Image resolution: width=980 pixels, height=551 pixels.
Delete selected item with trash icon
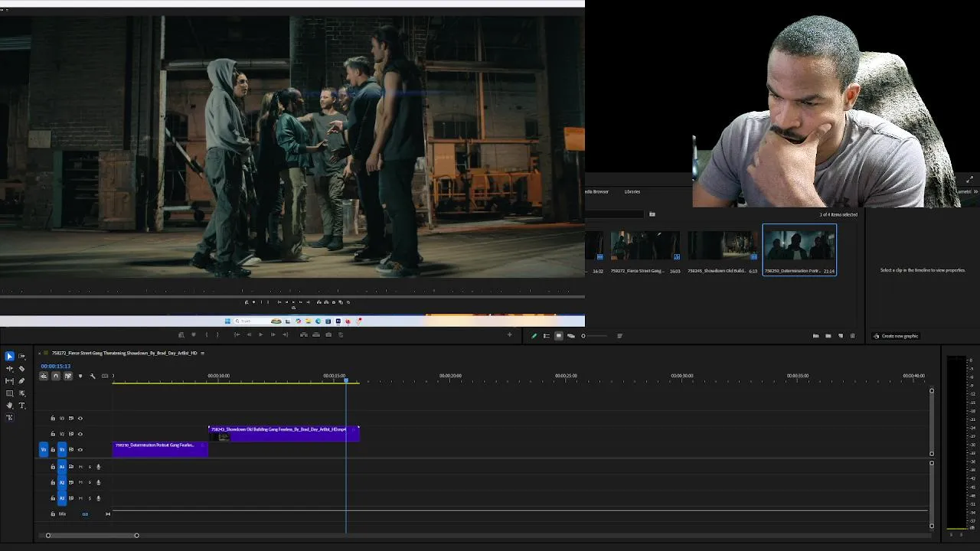852,336
